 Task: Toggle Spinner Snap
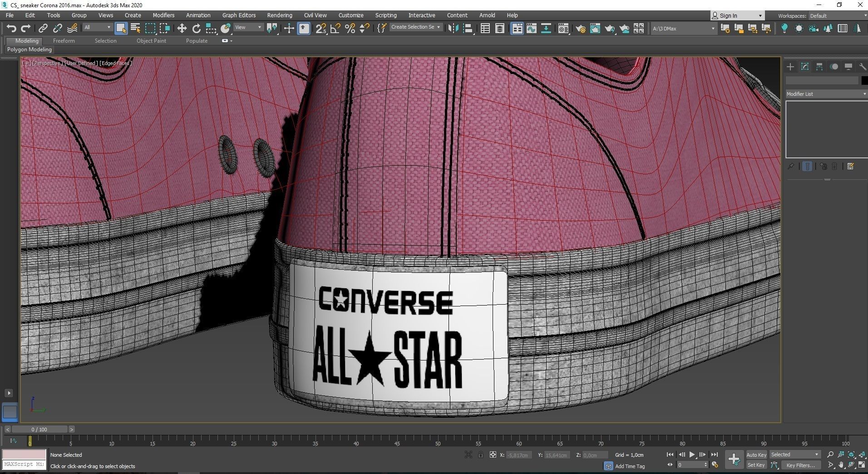(365, 29)
